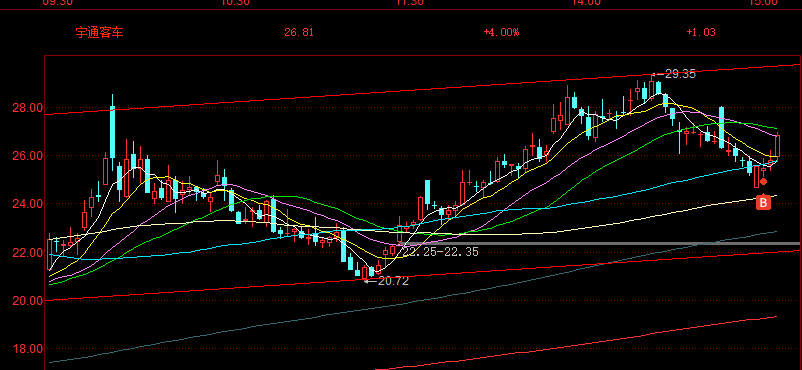Click the 26.81 latest price value
The height and width of the screenshot is (370, 802).
pyautogui.click(x=299, y=33)
